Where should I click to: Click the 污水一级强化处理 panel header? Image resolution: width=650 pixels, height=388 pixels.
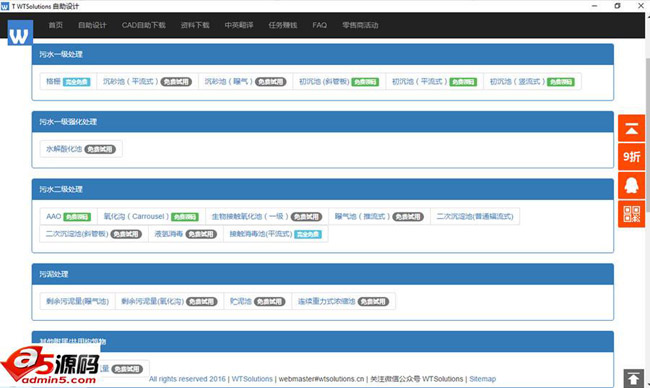click(323, 122)
